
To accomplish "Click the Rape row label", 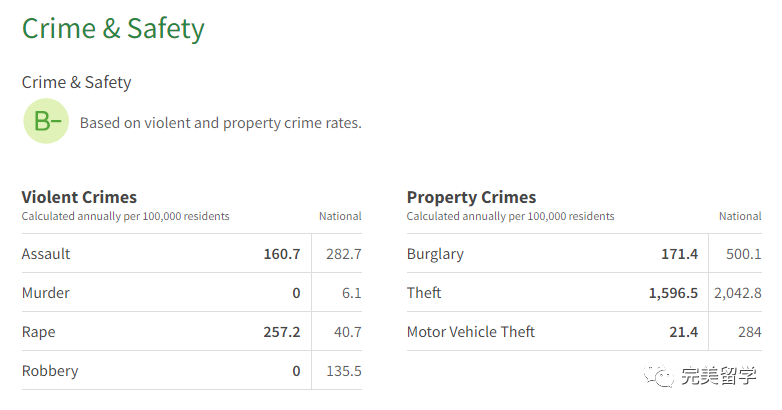I will click(x=38, y=332).
